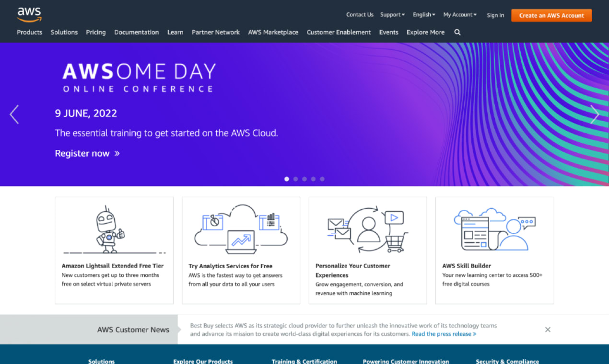This screenshot has height=364, width=609.
Task: Open the Explore More menu
Action: (426, 32)
